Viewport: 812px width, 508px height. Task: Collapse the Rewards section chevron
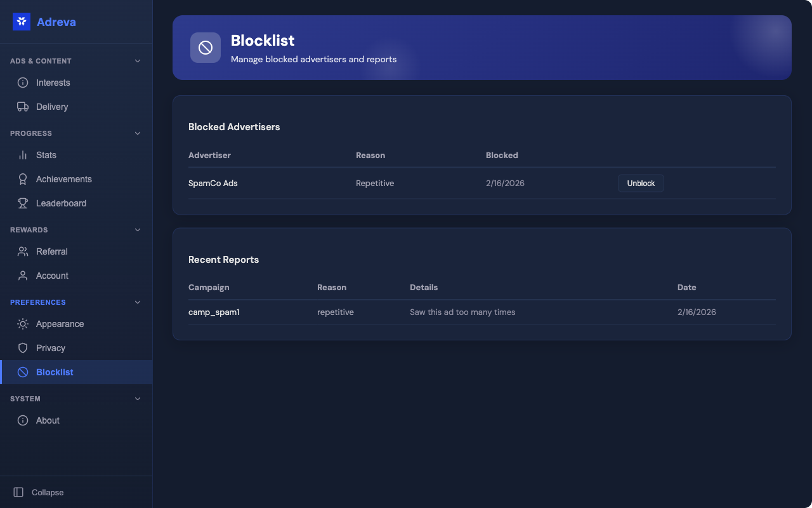click(x=138, y=230)
